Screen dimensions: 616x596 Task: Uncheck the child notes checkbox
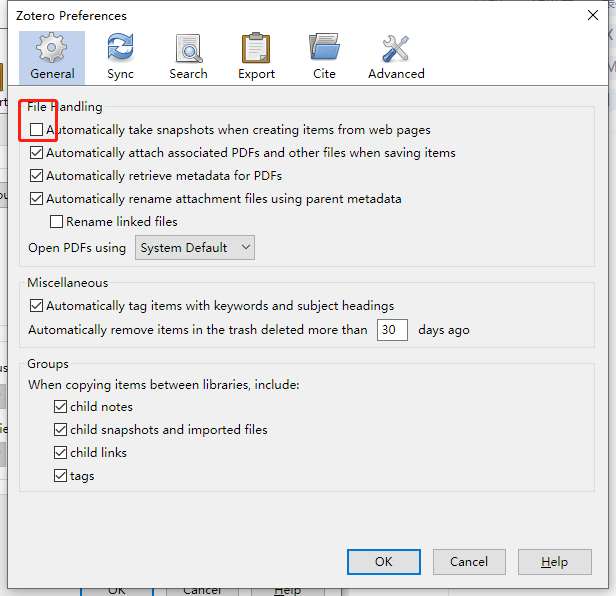[60, 407]
